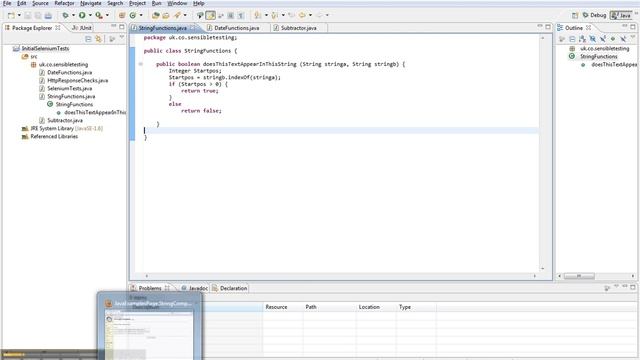
Task: Open the File menu
Action: pyautogui.click(x=7, y=3)
